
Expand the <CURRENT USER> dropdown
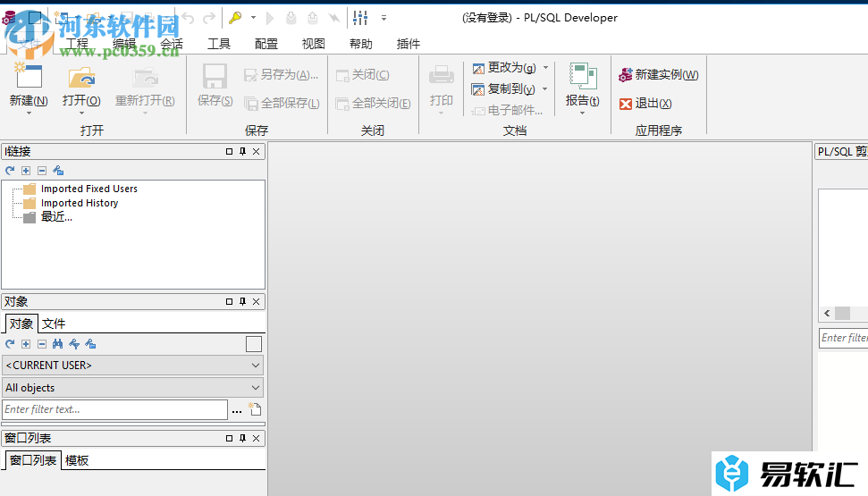point(255,366)
